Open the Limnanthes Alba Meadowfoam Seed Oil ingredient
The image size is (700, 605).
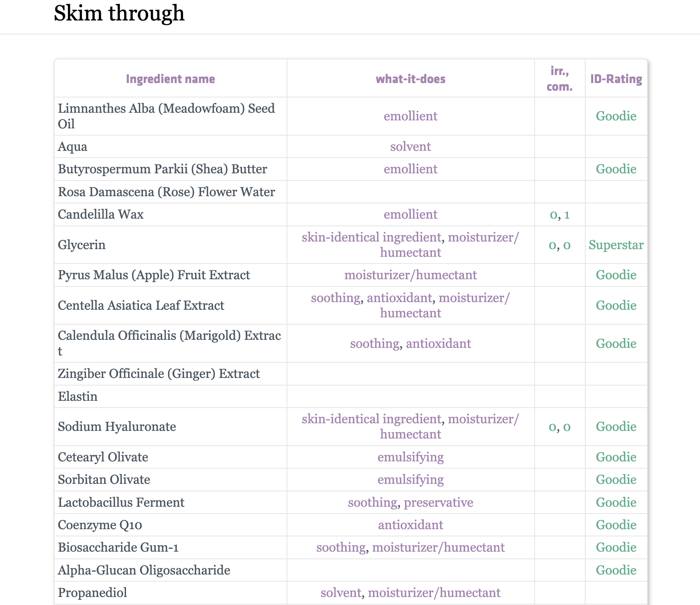(x=166, y=109)
